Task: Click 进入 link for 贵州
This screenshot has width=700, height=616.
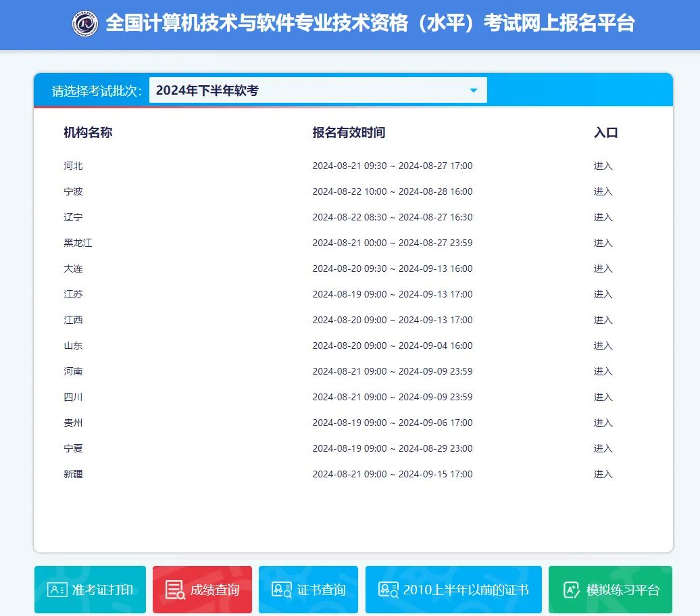Action: [603, 423]
